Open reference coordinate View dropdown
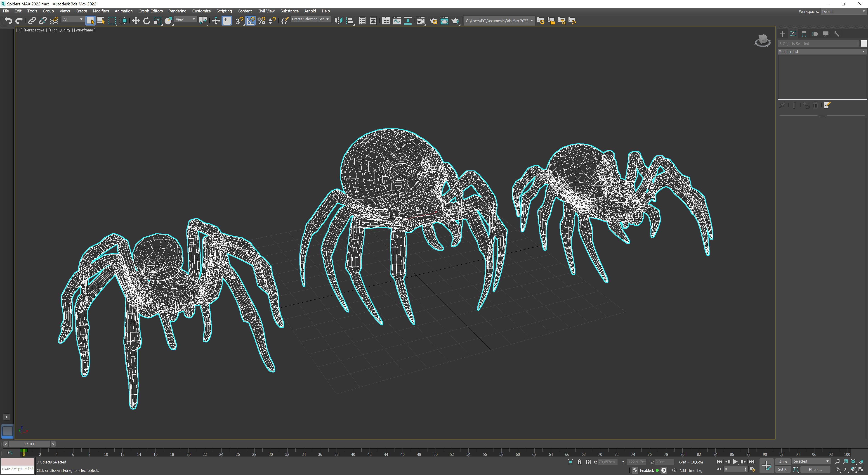 [185, 19]
